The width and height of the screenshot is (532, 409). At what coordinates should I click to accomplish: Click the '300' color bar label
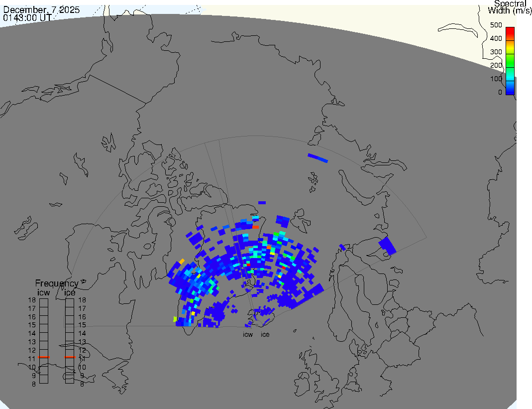coord(496,52)
